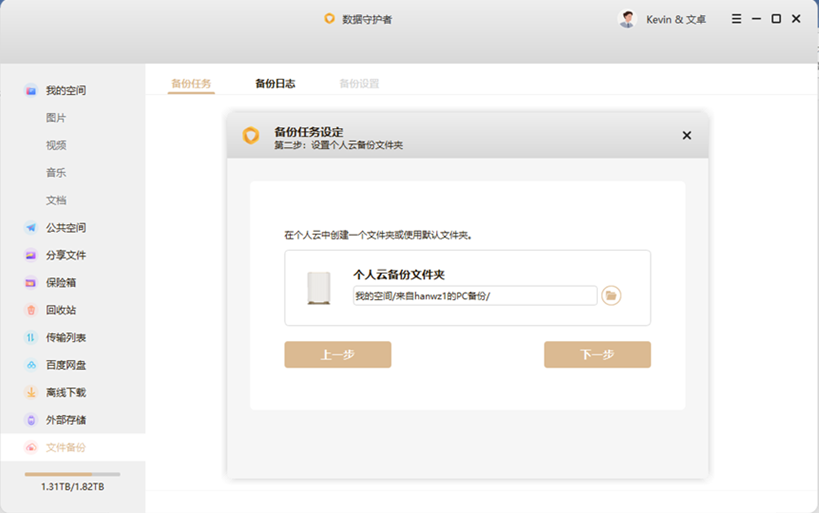819x513 pixels.
Task: Click the 上一步 button
Action: pyautogui.click(x=337, y=355)
